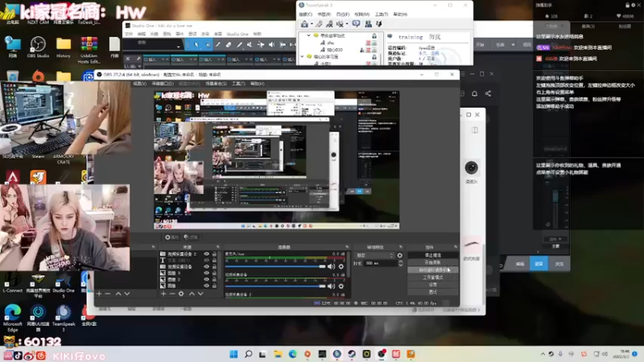Hide the second video capture device source
Viewport: 644px width, 362px height.
point(206,266)
